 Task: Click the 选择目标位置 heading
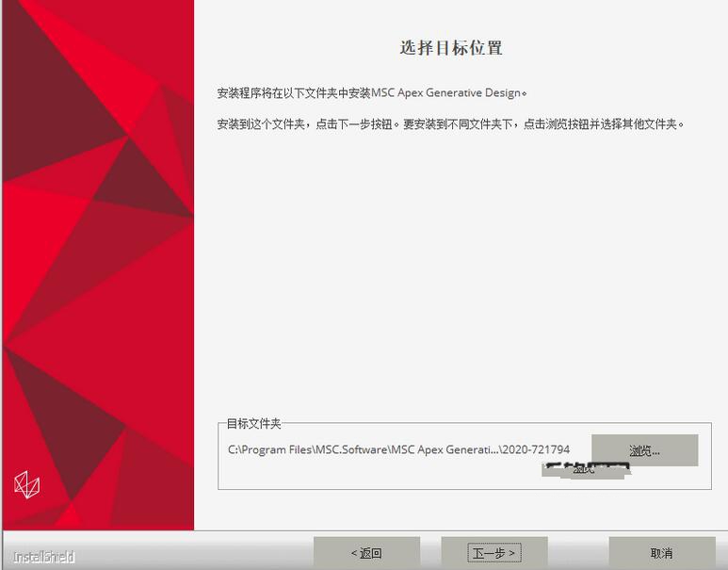[x=451, y=47]
